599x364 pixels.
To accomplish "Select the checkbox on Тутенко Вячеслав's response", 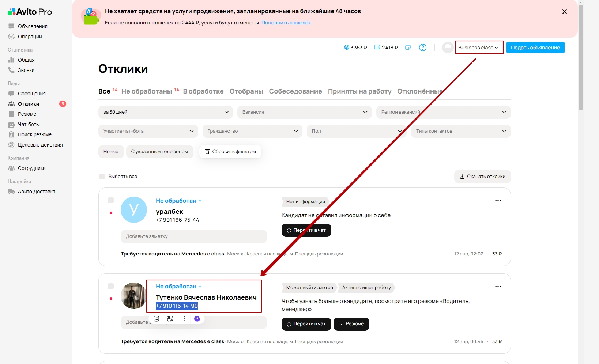I will (111, 286).
